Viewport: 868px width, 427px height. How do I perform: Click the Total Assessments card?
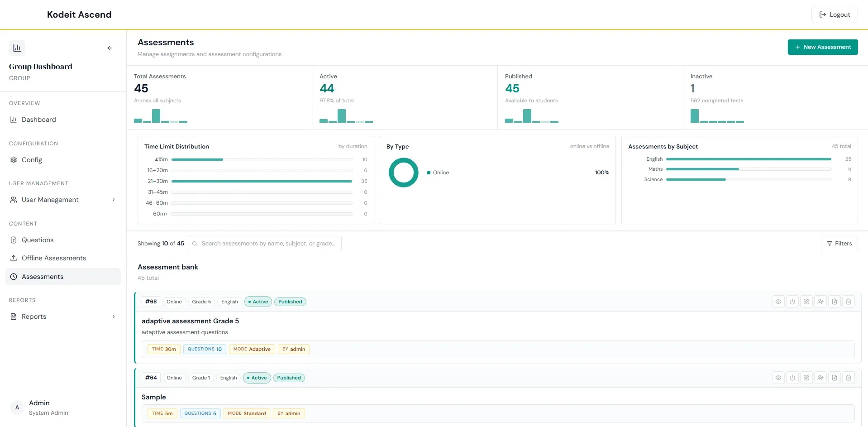219,97
